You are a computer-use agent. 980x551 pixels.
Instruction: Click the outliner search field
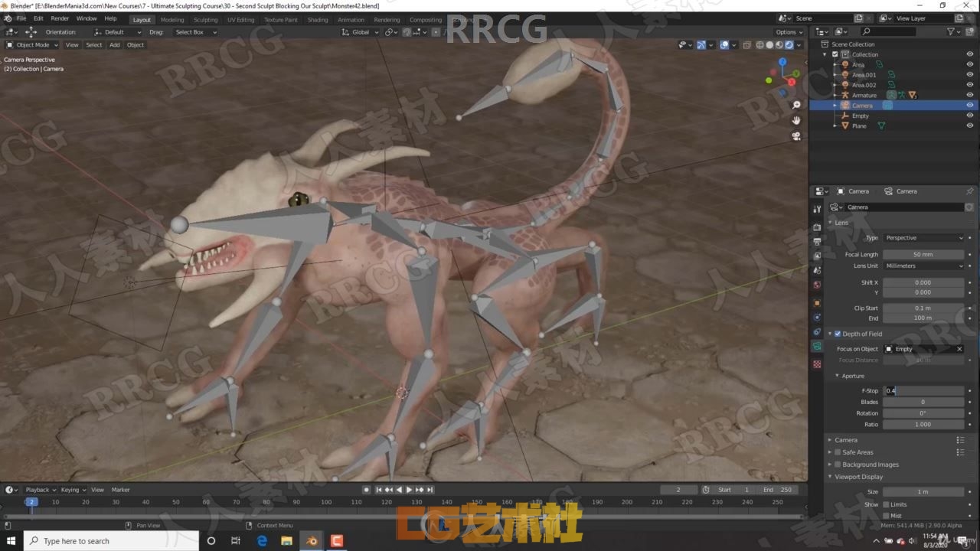[x=888, y=31]
